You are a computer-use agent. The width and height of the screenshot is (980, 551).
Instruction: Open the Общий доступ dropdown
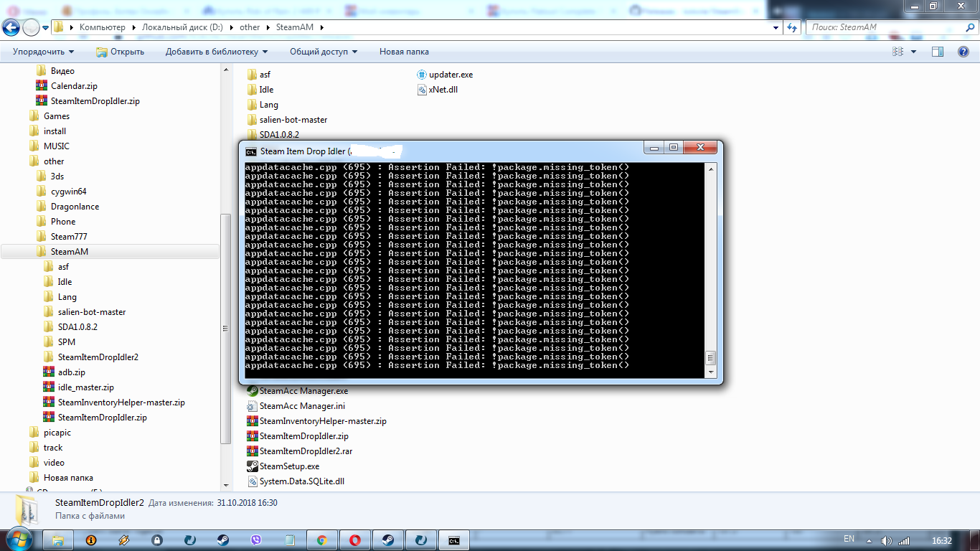tap(324, 52)
